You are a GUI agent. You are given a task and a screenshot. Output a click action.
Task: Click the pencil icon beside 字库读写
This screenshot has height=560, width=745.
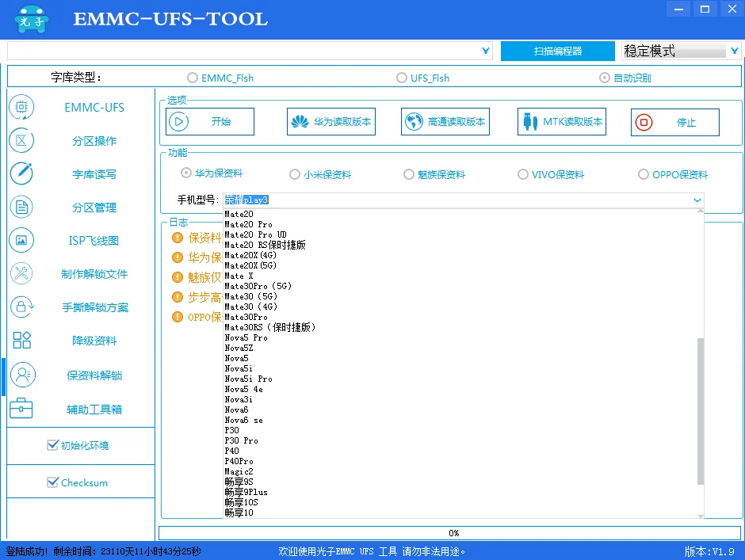pyautogui.click(x=21, y=173)
